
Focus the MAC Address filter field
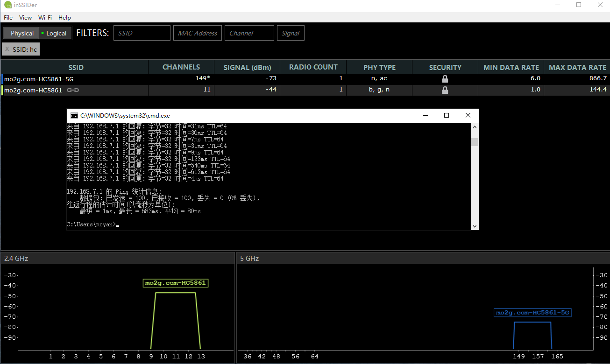point(198,33)
